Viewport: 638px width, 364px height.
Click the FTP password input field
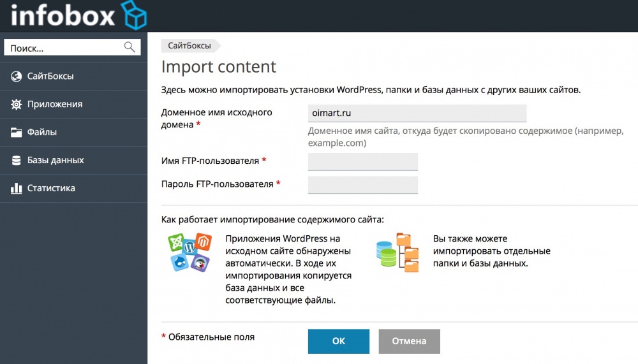[x=362, y=185]
